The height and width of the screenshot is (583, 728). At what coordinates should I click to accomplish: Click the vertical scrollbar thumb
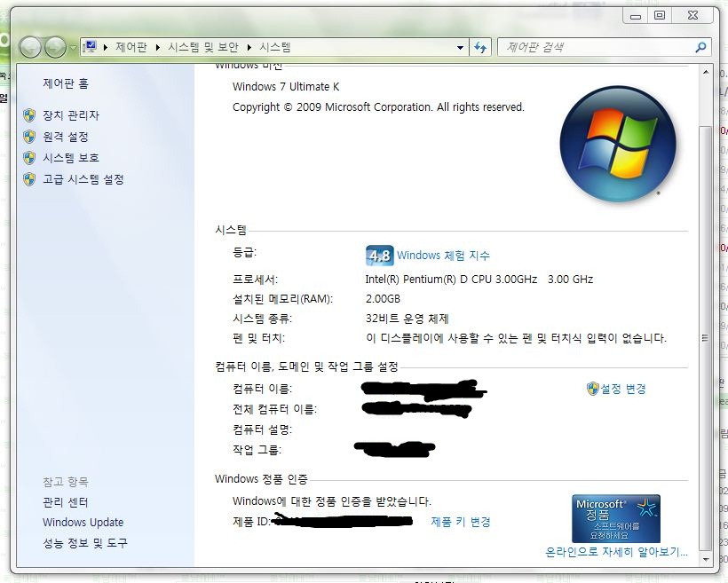706,338
